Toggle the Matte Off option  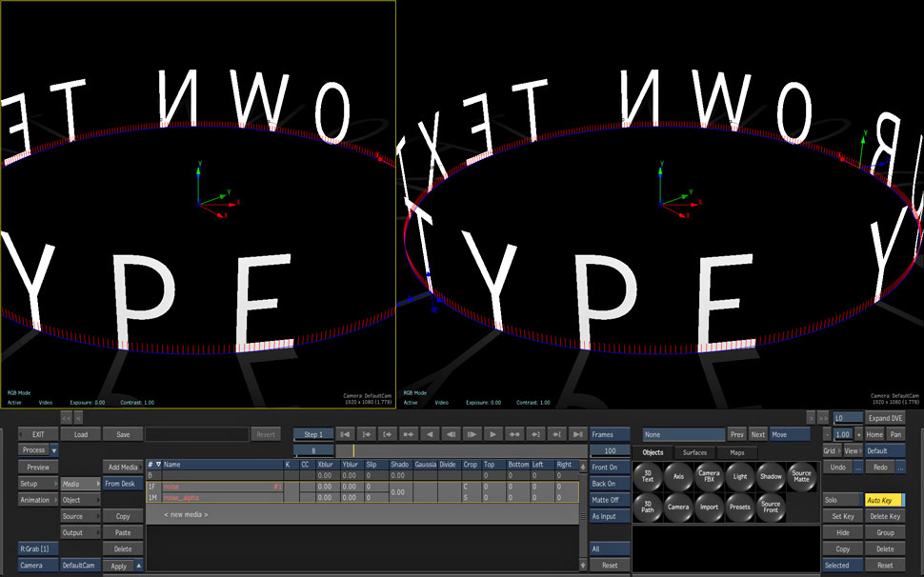click(x=610, y=500)
